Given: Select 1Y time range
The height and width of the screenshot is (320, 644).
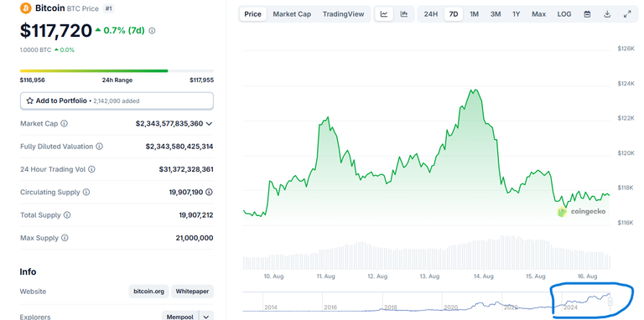Looking at the screenshot, I should (517, 14).
